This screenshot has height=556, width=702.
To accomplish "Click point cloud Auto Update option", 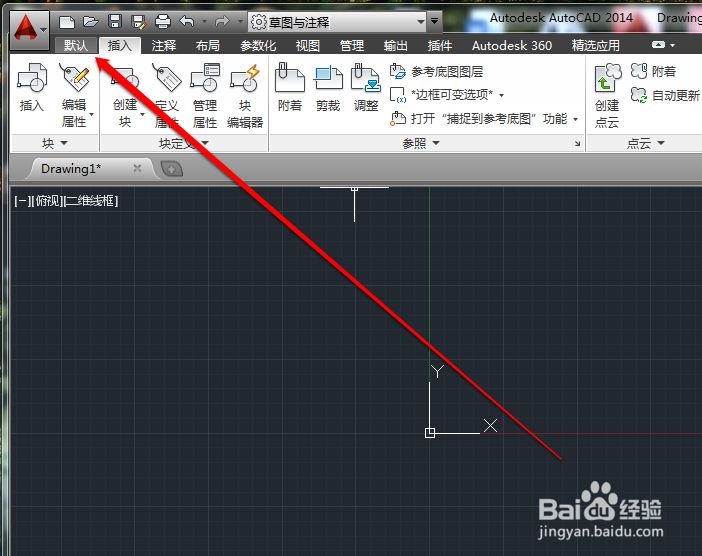I will tap(665, 95).
